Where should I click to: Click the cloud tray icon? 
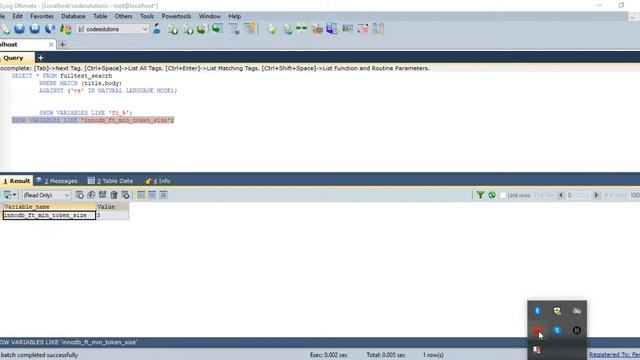577,311
